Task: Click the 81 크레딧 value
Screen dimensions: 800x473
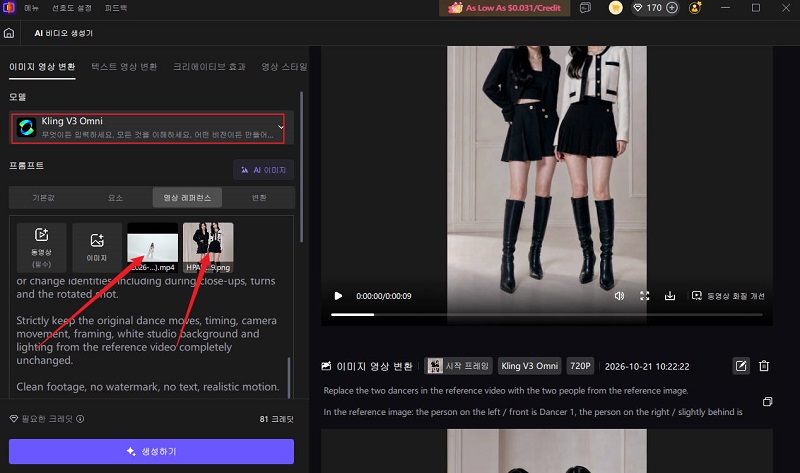Action: click(277, 419)
